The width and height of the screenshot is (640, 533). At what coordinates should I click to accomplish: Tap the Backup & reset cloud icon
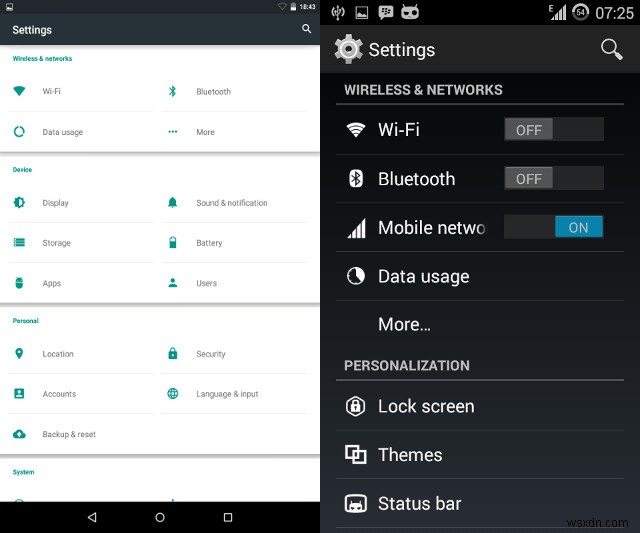[x=19, y=434]
